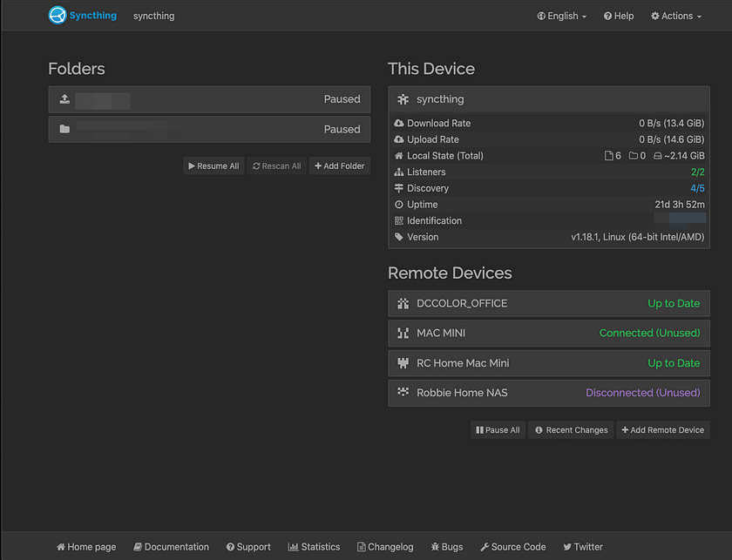The width and height of the screenshot is (732, 560).
Task: Open the Support footer link
Action: (x=248, y=547)
